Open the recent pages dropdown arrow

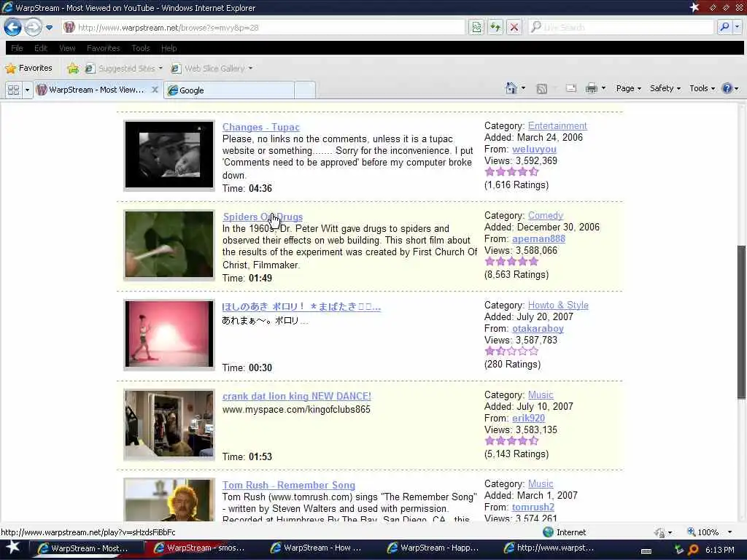tap(49, 28)
